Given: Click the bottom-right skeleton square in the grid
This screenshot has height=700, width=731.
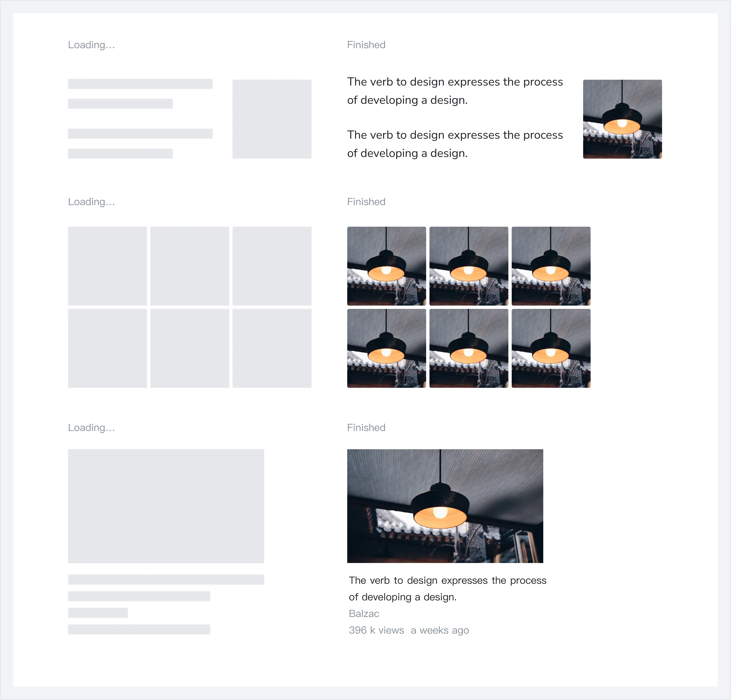Looking at the screenshot, I should pos(272,348).
